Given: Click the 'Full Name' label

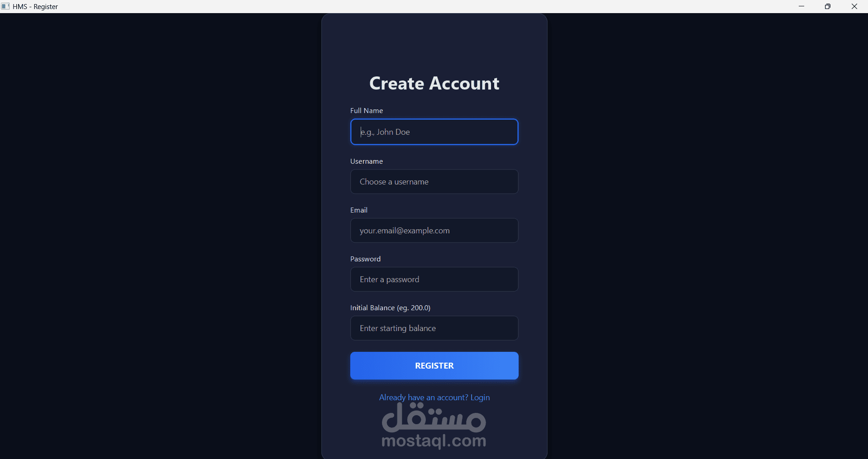Looking at the screenshot, I should 367,111.
